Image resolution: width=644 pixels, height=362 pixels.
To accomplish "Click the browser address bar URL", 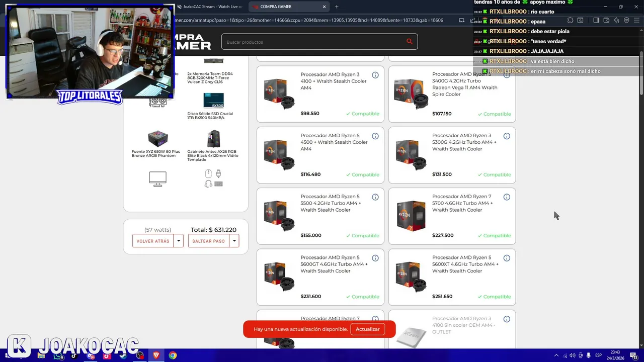I will (x=309, y=20).
